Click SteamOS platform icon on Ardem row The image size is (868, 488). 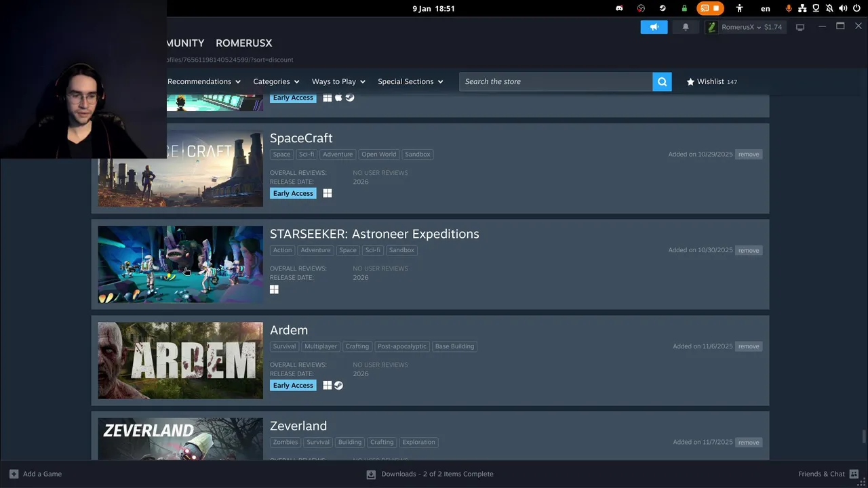pos(338,385)
